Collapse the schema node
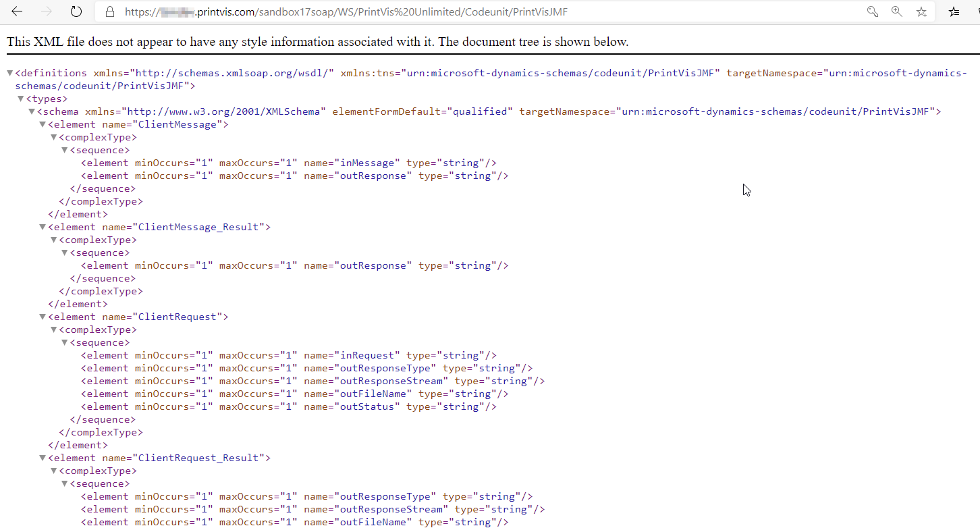Screen dimensions: 980x528 [32, 112]
